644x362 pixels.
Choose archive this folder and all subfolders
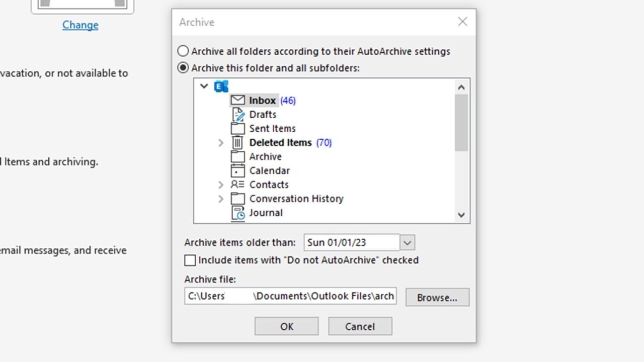(183, 67)
